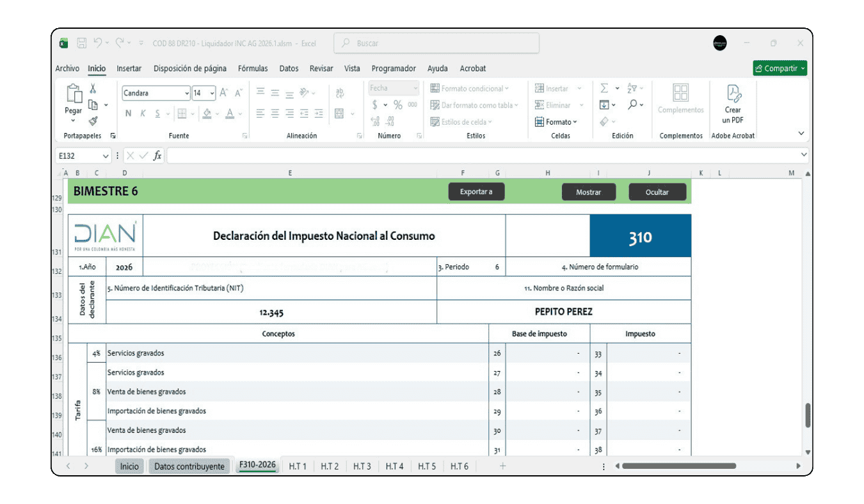
Task: Open the H.T 3 worksheet tab
Action: 362,466
